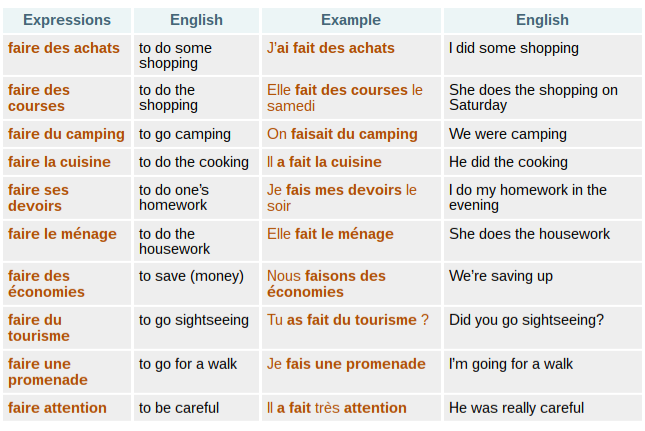Select the "faire des courses" expression
The height and width of the screenshot is (431, 645).
point(39,98)
